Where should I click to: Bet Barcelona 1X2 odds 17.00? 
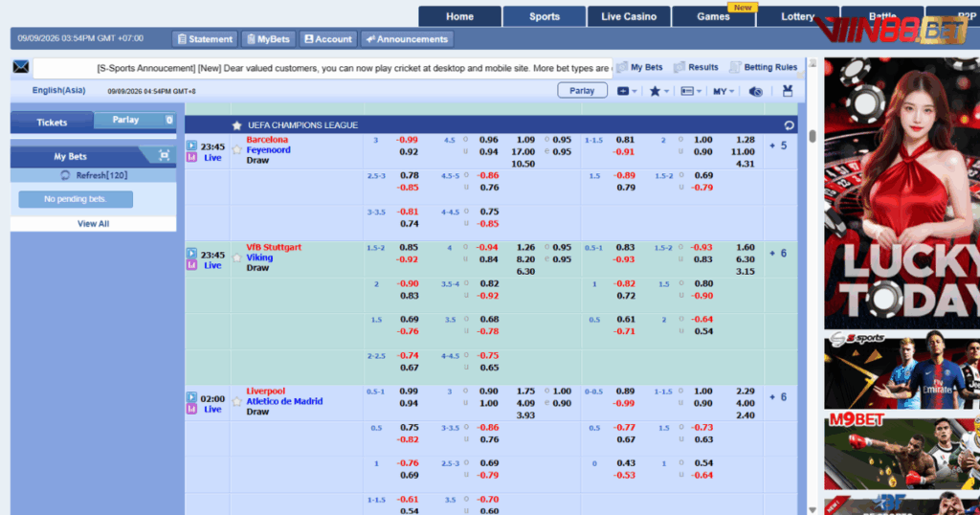pos(523,152)
